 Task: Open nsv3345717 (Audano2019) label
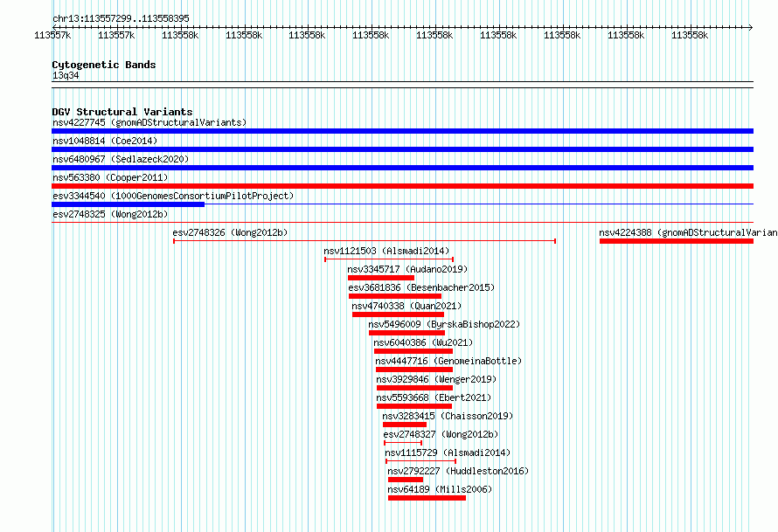coord(407,269)
